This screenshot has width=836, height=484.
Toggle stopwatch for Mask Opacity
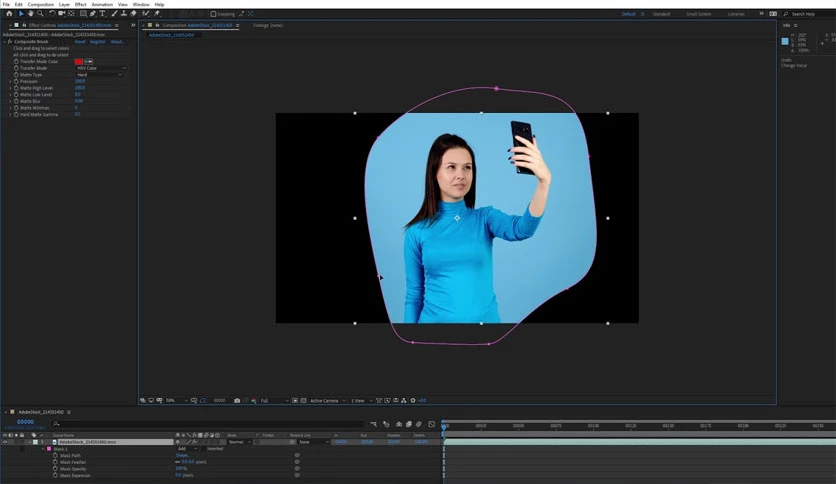(x=55, y=469)
